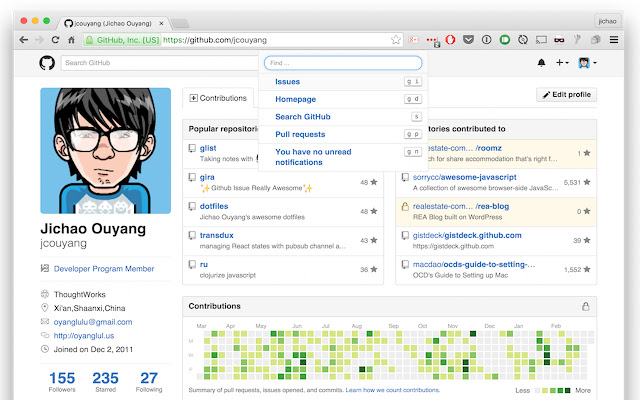Click the Gmail extension icon
This screenshot has width=640, height=400.
click(x=414, y=40)
